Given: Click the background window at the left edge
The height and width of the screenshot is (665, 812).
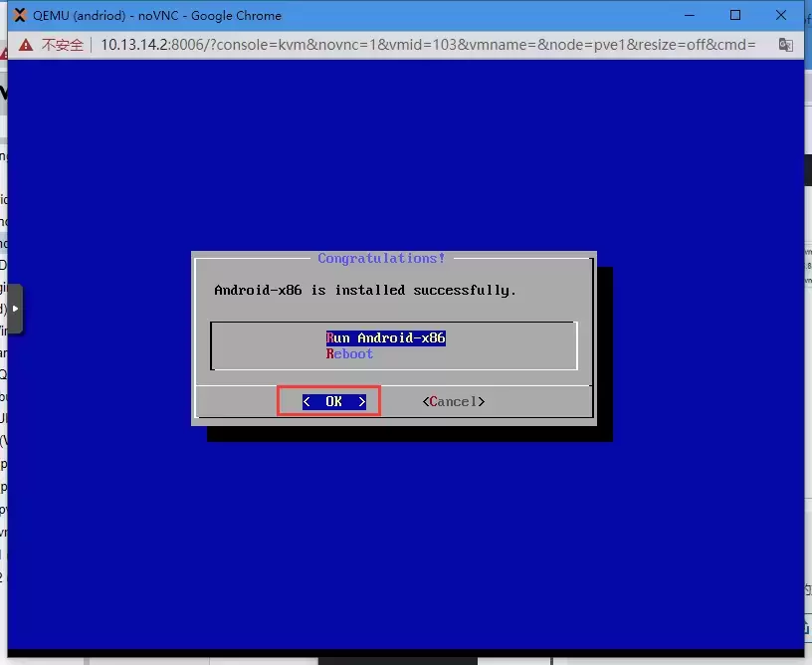Looking at the screenshot, I should tap(3, 448).
